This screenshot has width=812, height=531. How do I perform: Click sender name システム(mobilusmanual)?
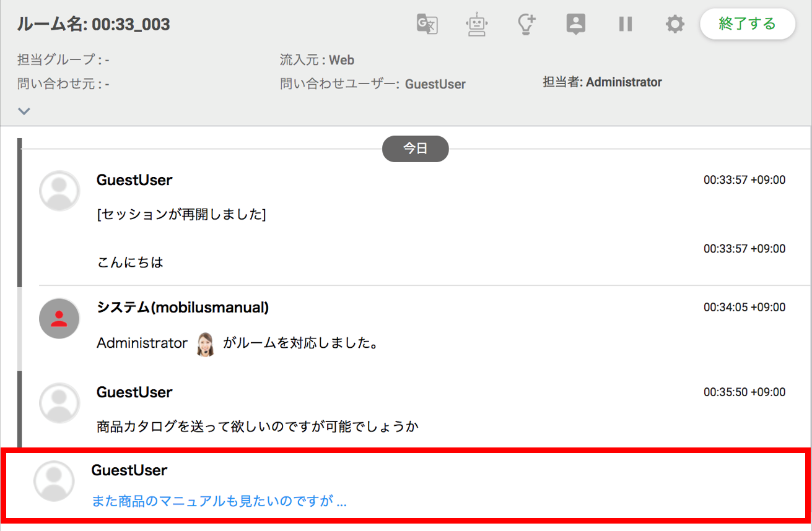point(183,308)
